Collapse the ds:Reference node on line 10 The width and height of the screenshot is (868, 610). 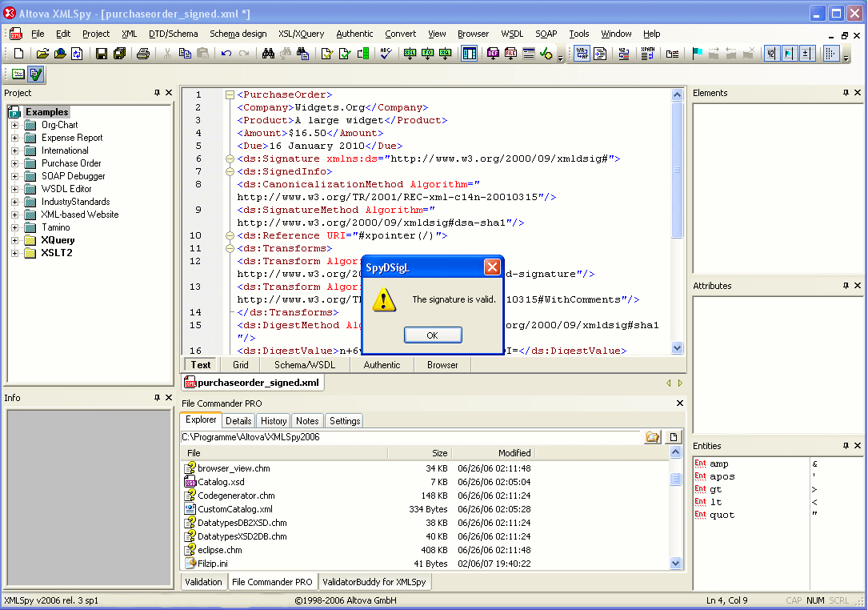[230, 235]
